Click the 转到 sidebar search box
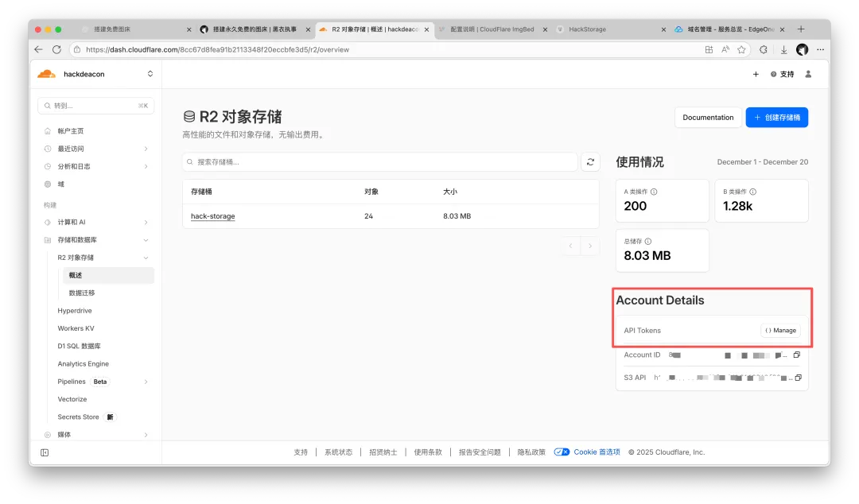Image resolution: width=859 pixels, height=504 pixels. coord(96,106)
